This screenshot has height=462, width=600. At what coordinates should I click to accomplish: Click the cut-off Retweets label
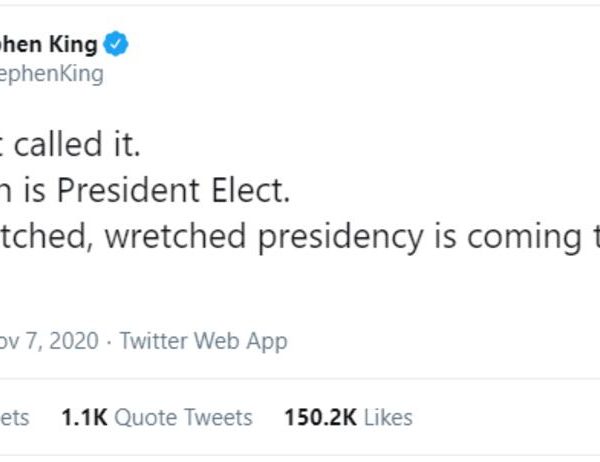pyautogui.click(x=15, y=417)
